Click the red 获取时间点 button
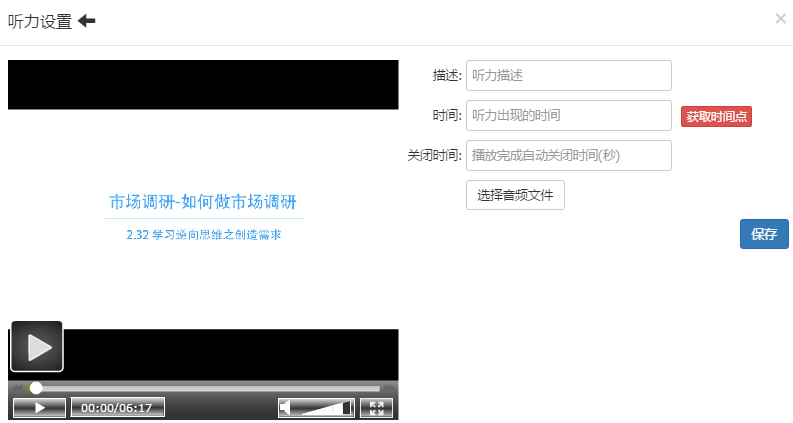 coord(716,117)
